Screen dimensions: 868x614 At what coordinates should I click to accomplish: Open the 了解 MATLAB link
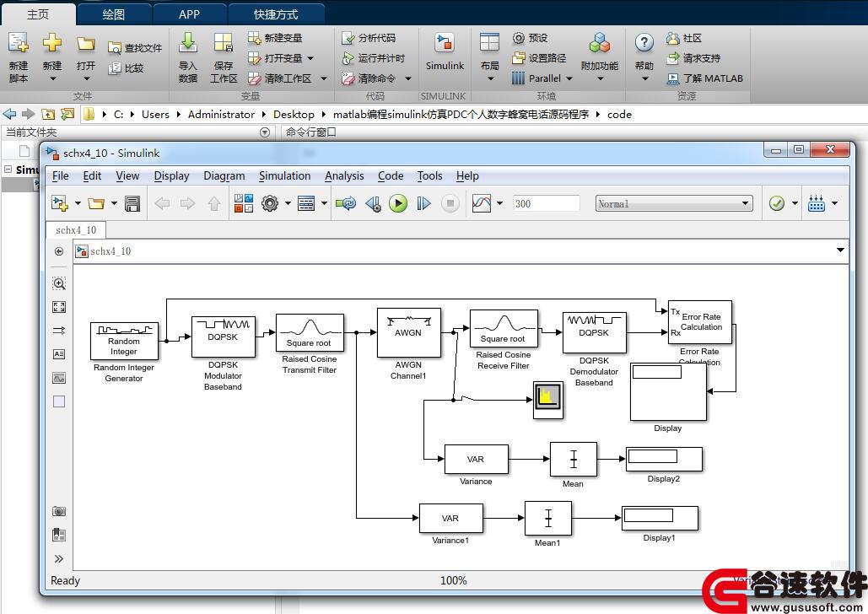coord(704,78)
